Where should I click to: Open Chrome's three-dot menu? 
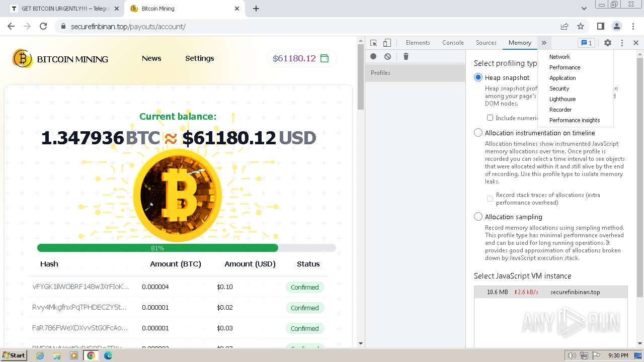coord(633,26)
